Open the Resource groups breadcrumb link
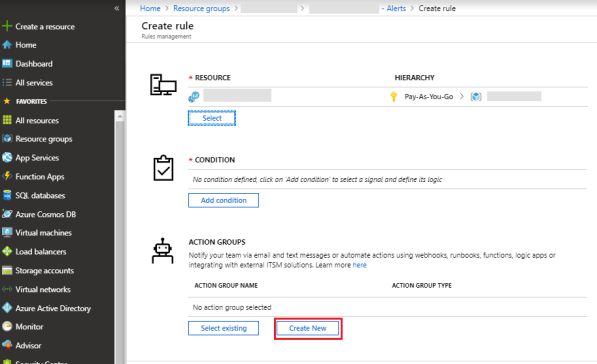 [x=201, y=8]
